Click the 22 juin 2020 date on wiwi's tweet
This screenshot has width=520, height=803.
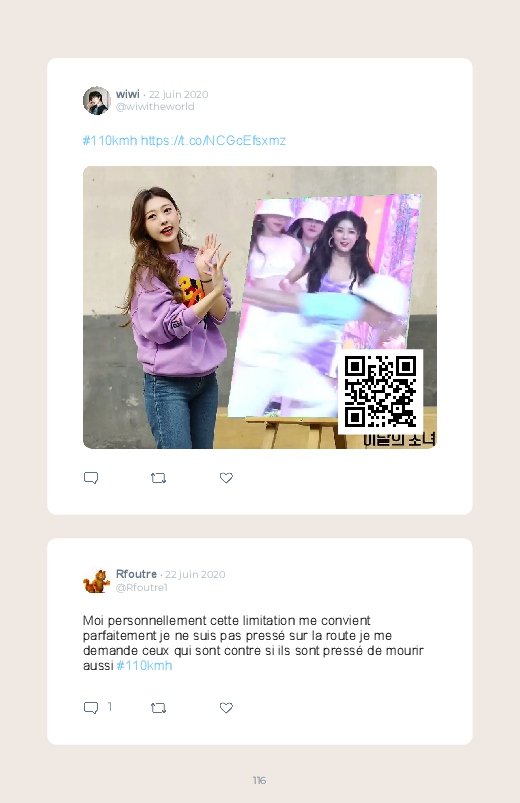pos(178,94)
